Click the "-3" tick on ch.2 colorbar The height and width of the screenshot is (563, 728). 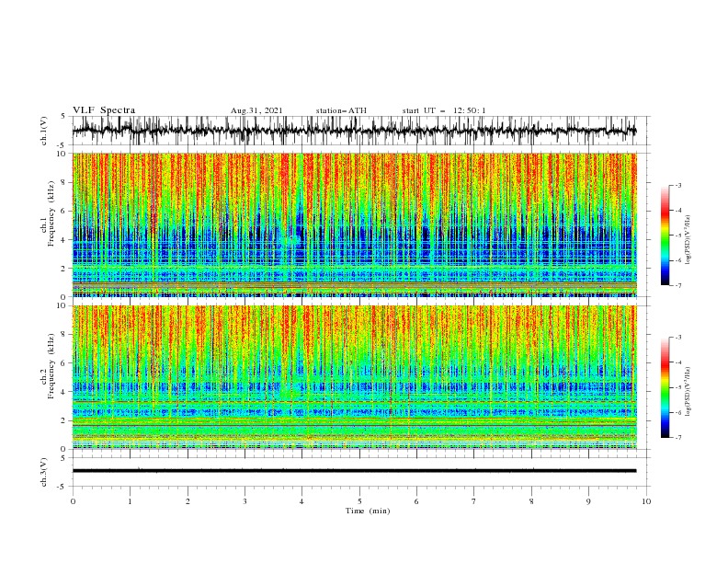point(677,338)
